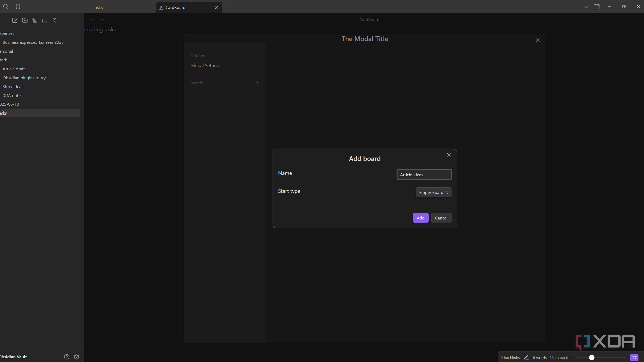Close the Add board dialog with X
Screen dimensions: 644x362
(449, 155)
